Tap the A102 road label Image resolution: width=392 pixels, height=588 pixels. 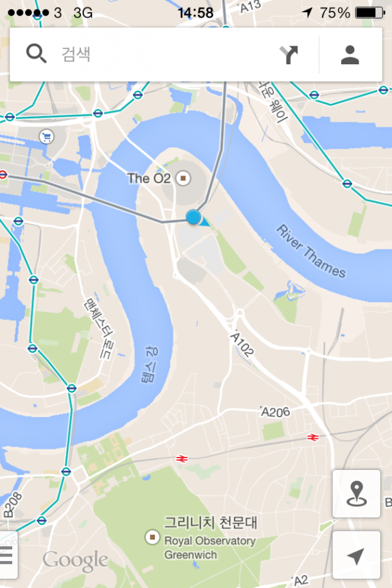pyautogui.click(x=242, y=343)
